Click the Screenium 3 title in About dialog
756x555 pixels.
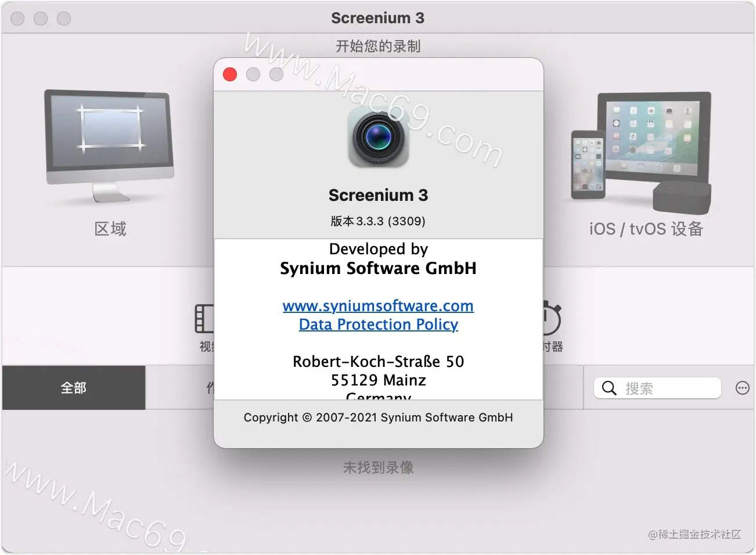point(378,195)
